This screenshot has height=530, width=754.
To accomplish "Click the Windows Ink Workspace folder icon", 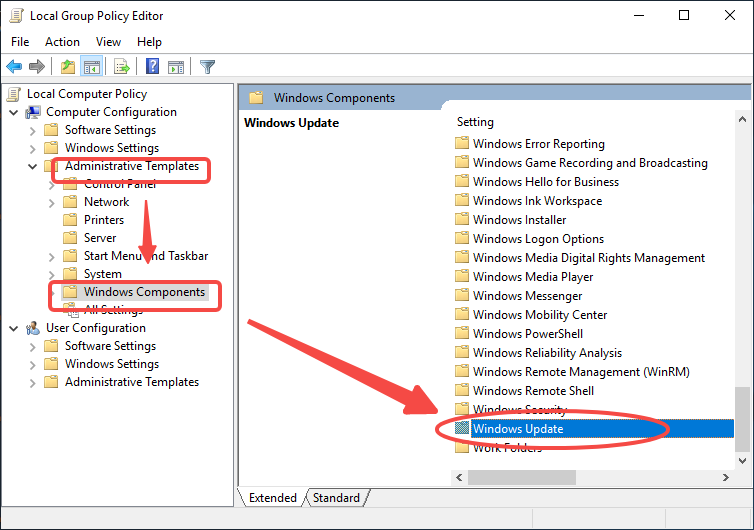I will [462, 200].
